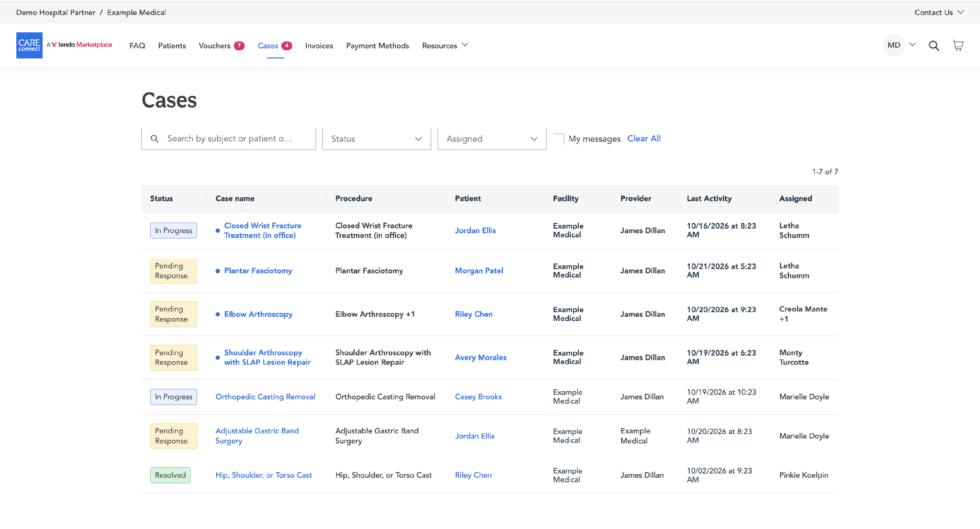Open Shoulder Arthroscopy with SLAP Lesion Repair case

[x=268, y=358]
